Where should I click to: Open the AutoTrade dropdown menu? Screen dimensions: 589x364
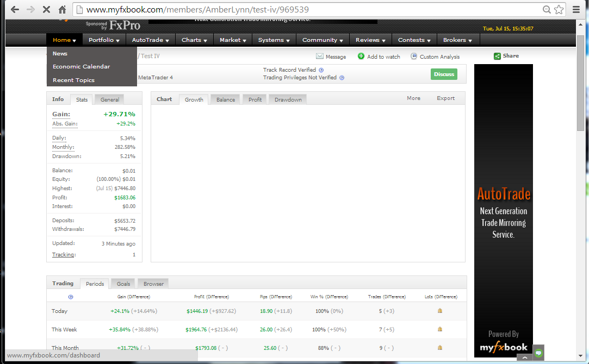tap(150, 40)
